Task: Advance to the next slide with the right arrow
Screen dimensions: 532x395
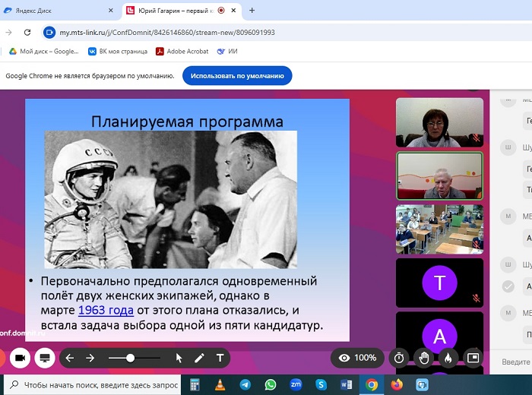Action: tap(90, 358)
